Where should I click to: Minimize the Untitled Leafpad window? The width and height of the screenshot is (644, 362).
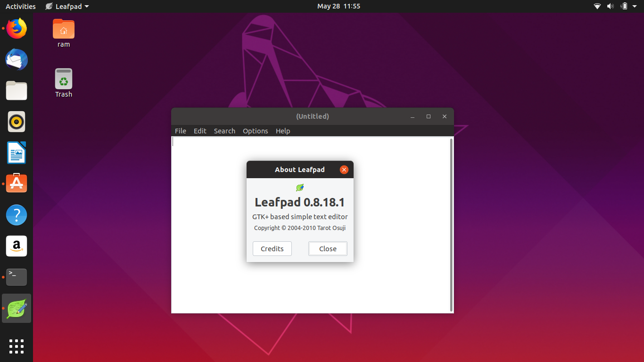click(413, 116)
